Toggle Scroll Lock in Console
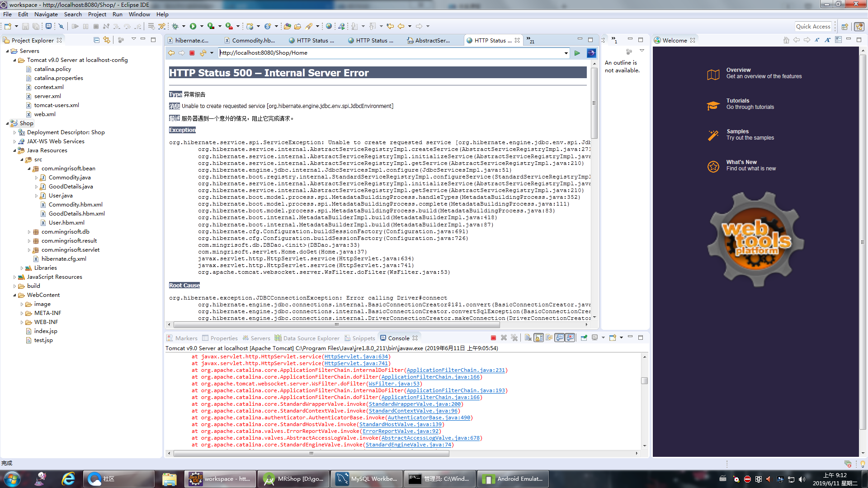Viewport: 868px width, 488px height. coord(539,338)
